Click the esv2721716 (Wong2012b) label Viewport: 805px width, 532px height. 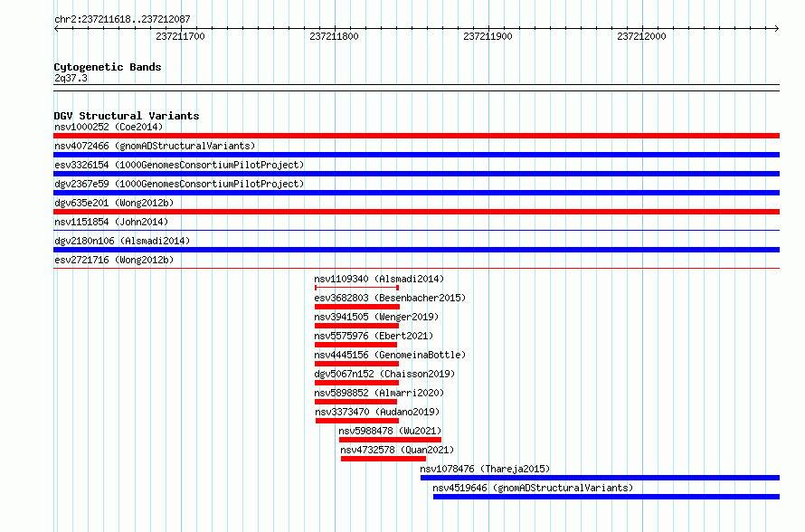click(x=114, y=260)
